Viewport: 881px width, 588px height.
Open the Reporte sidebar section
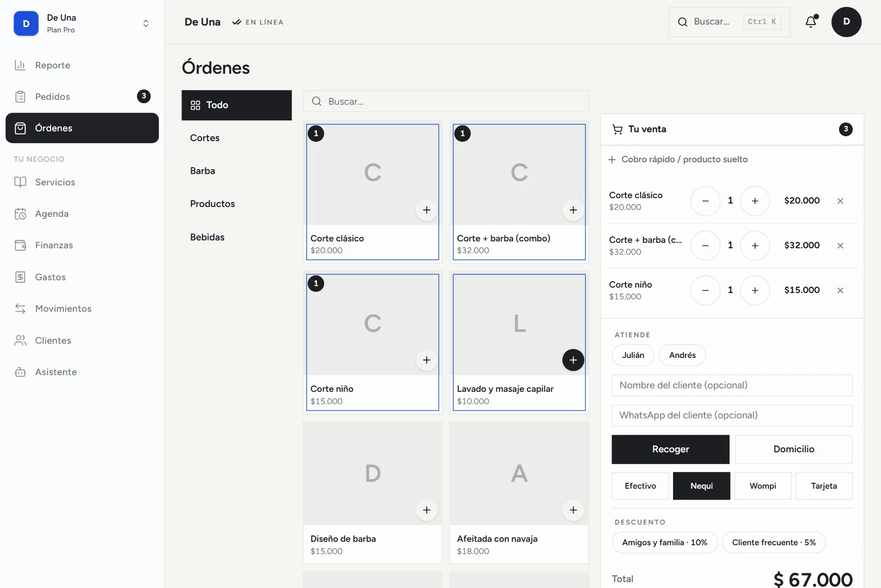[x=82, y=65]
